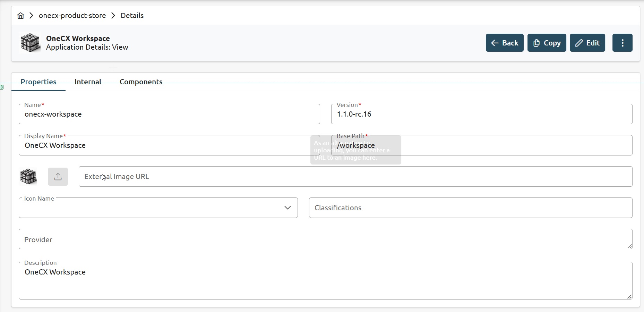Image resolution: width=644 pixels, height=312 pixels.
Task: Switch to the Internal tab
Action: 88,82
